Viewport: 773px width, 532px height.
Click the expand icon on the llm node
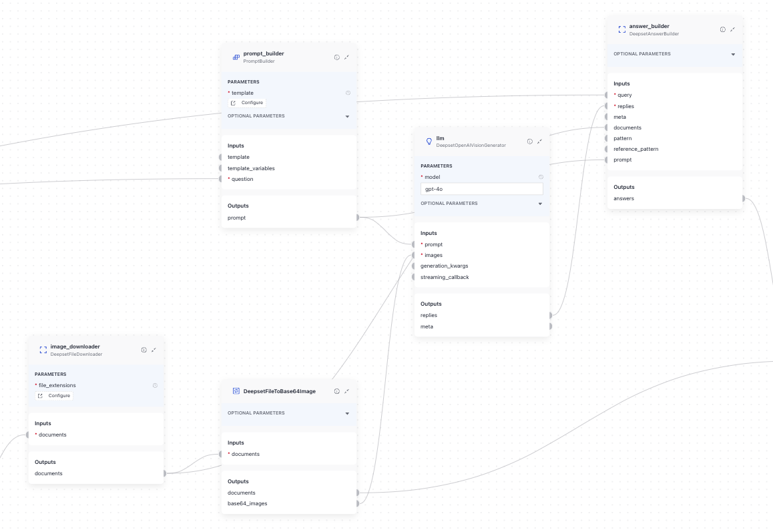coord(539,141)
